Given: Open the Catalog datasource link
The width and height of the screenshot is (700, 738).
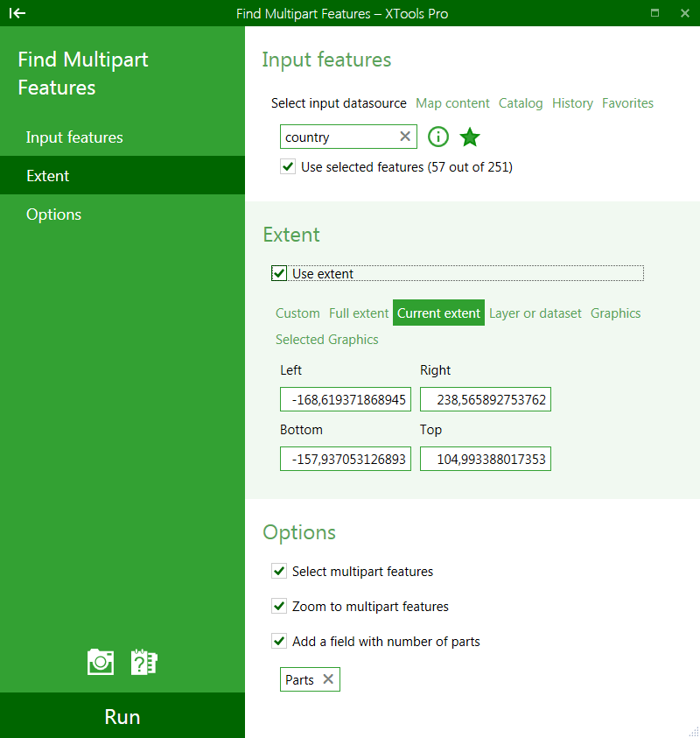Looking at the screenshot, I should point(521,103).
